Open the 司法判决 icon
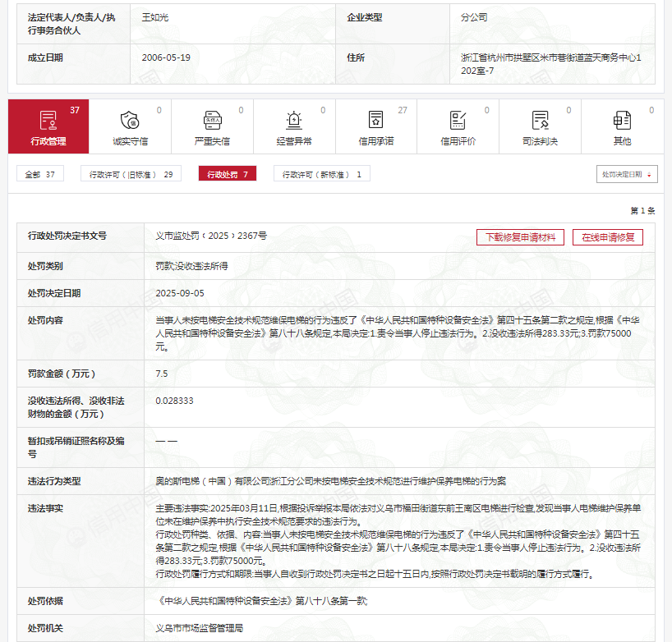The width and height of the screenshot is (672, 642). 540,121
